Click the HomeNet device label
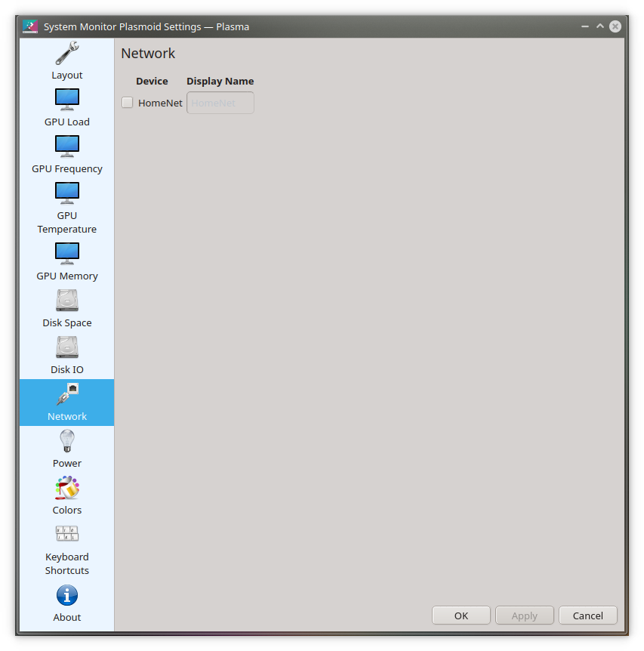 click(x=160, y=103)
